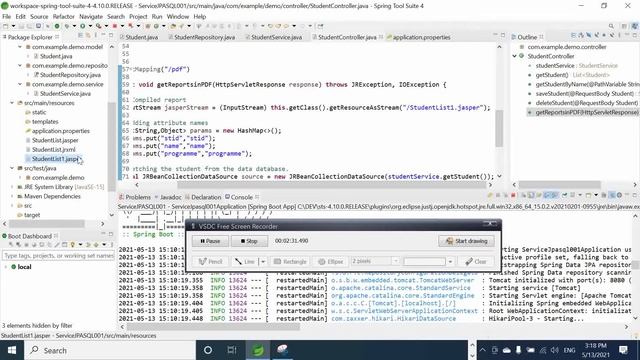Click Start drawing in VSDC recorder
The height and width of the screenshot is (360, 640).
[x=466, y=241]
